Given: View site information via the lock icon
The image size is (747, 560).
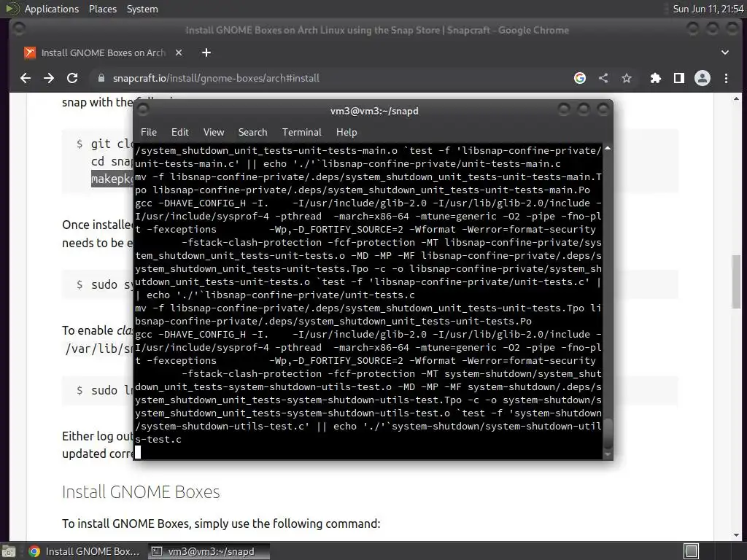Looking at the screenshot, I should (101, 78).
